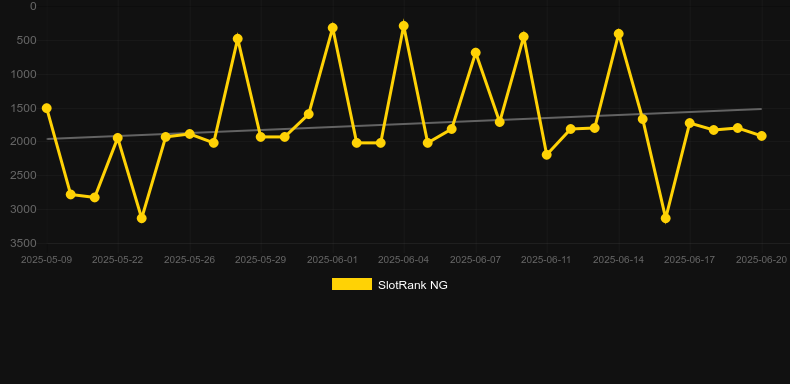Click the 2025-06-04 x-axis date label
Viewport: 790px width, 384px height.
[x=404, y=260]
